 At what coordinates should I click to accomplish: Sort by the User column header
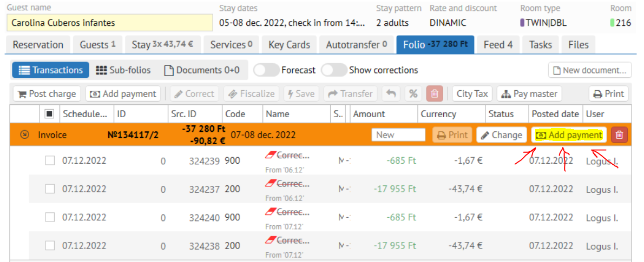(x=607, y=114)
